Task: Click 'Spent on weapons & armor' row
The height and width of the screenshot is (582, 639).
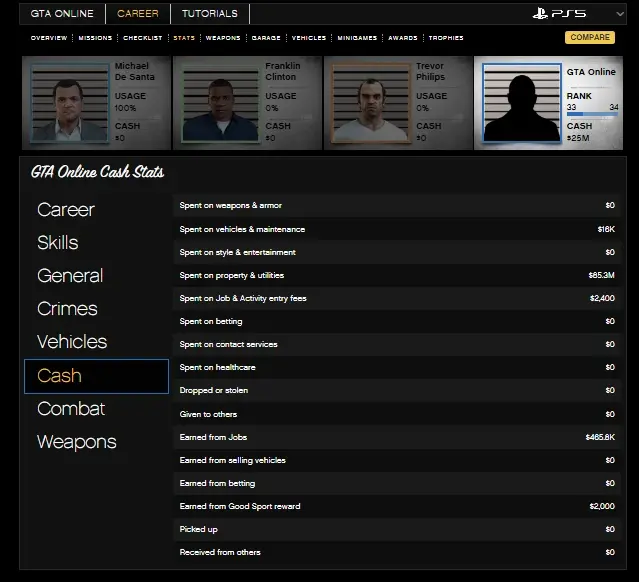Action: (x=397, y=205)
